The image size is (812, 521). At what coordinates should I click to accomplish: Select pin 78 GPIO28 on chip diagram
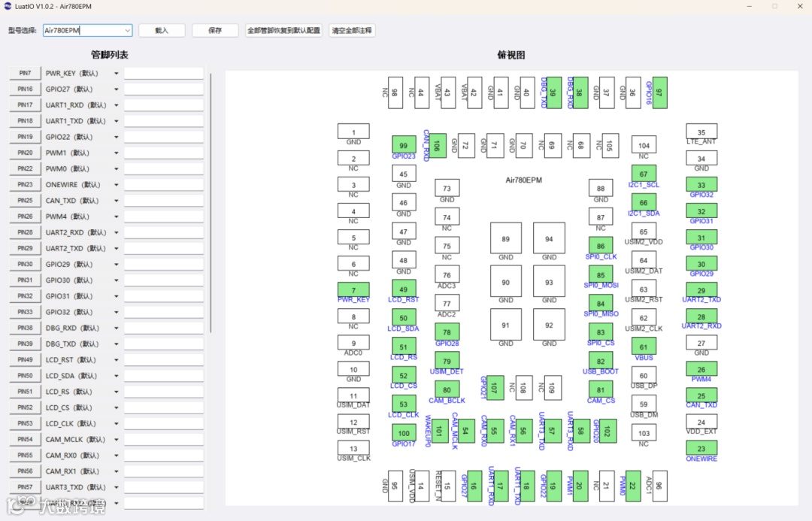(x=447, y=332)
